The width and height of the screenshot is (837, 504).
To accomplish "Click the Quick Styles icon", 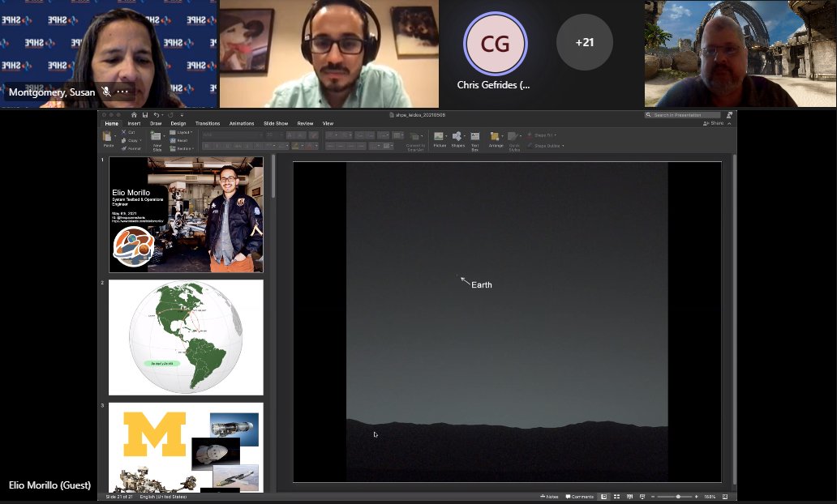I will pos(513,136).
